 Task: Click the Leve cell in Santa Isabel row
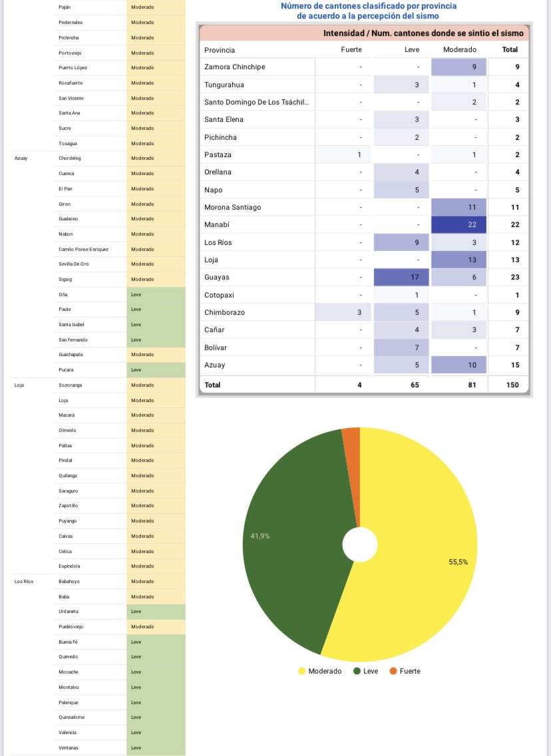click(156, 325)
